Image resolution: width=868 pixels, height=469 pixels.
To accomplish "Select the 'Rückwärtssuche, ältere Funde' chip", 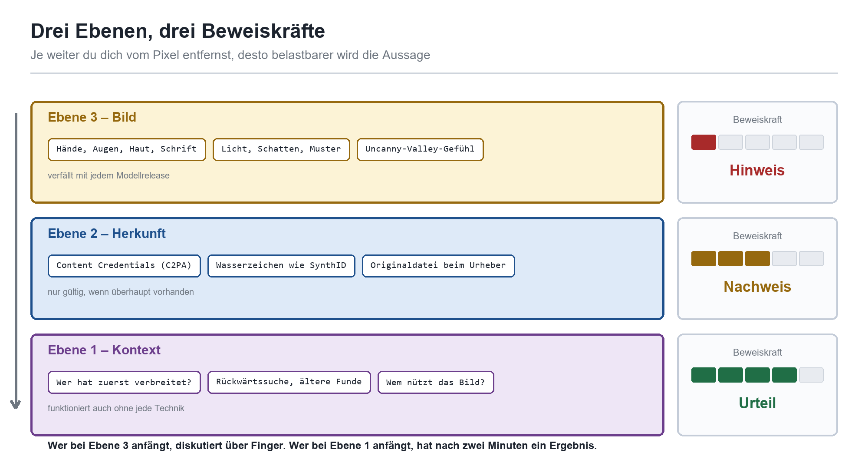I will point(289,382).
